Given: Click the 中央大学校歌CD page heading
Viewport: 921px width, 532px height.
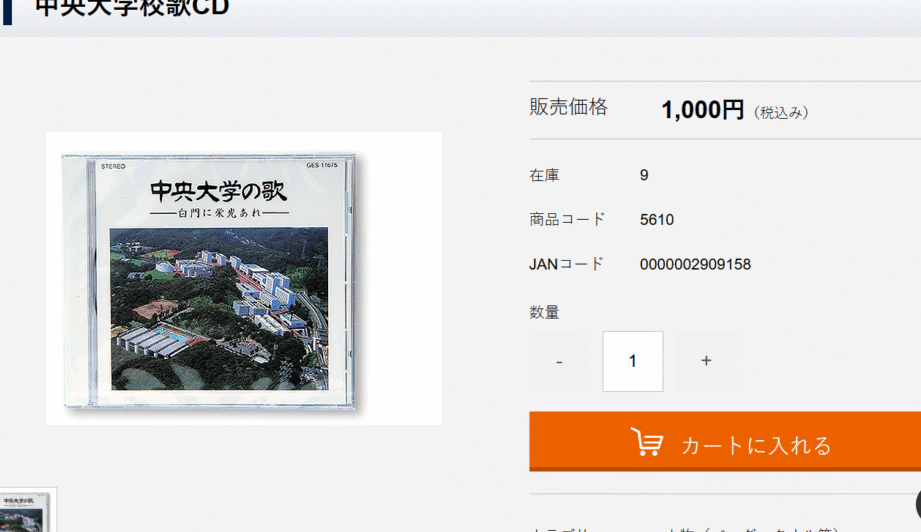Looking at the screenshot, I should [x=132, y=8].
